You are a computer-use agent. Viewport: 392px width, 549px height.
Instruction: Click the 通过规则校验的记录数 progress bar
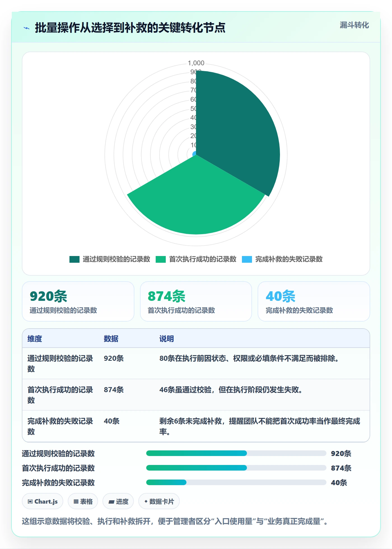point(236,453)
